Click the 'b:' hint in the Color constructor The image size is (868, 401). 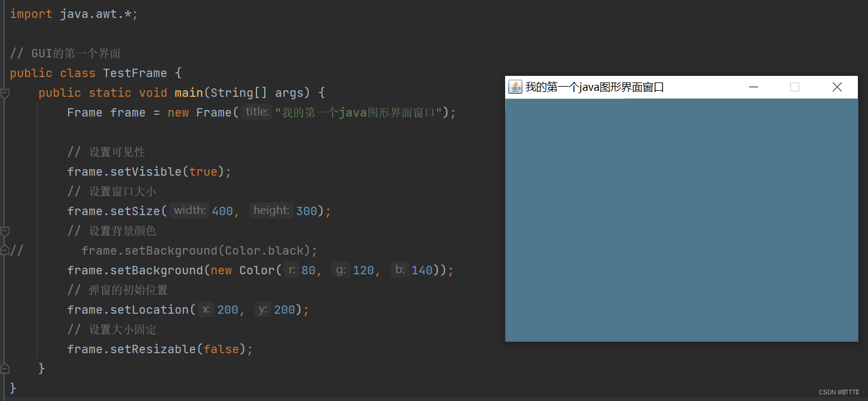tap(399, 270)
